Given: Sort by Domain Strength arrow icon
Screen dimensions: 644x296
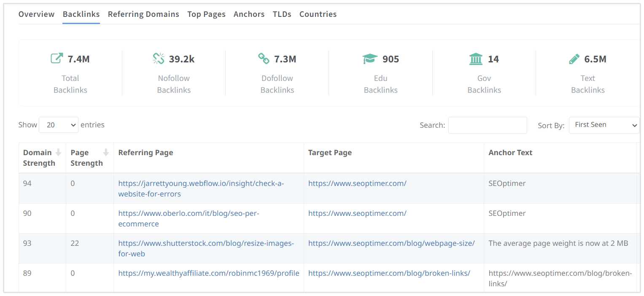Looking at the screenshot, I should tap(59, 153).
